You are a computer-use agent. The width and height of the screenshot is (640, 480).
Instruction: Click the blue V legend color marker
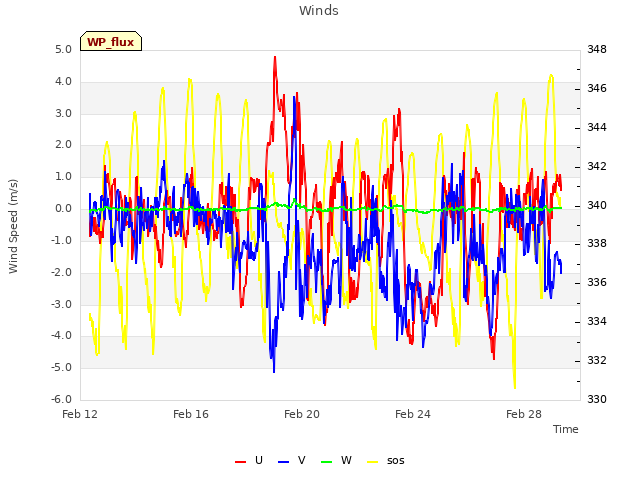284,462
